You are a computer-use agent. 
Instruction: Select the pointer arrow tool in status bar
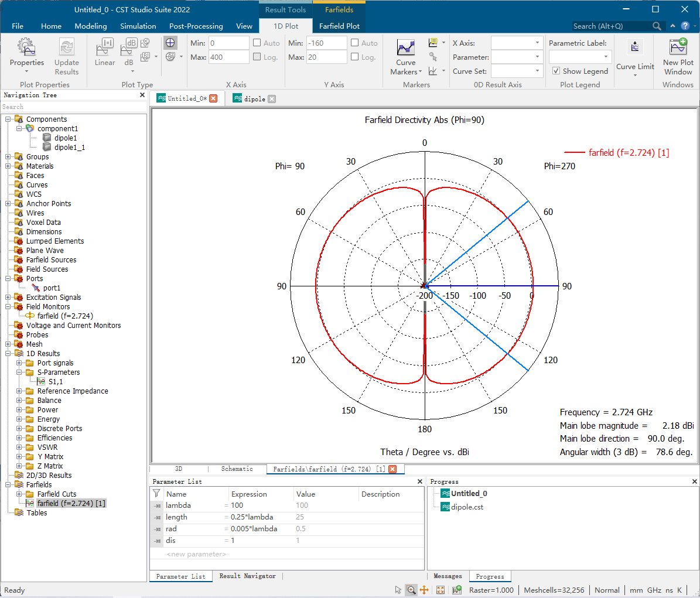398,590
